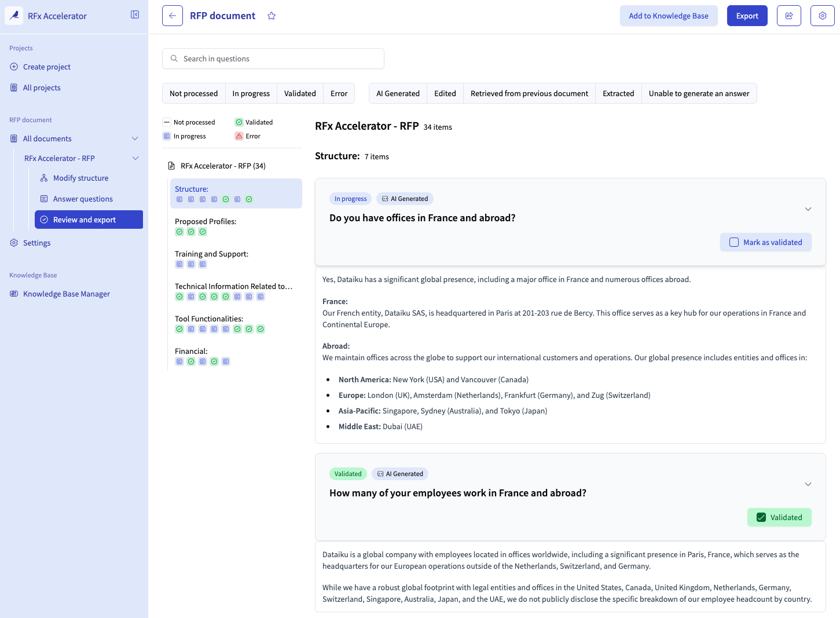Go back using the arrow button

tap(173, 16)
